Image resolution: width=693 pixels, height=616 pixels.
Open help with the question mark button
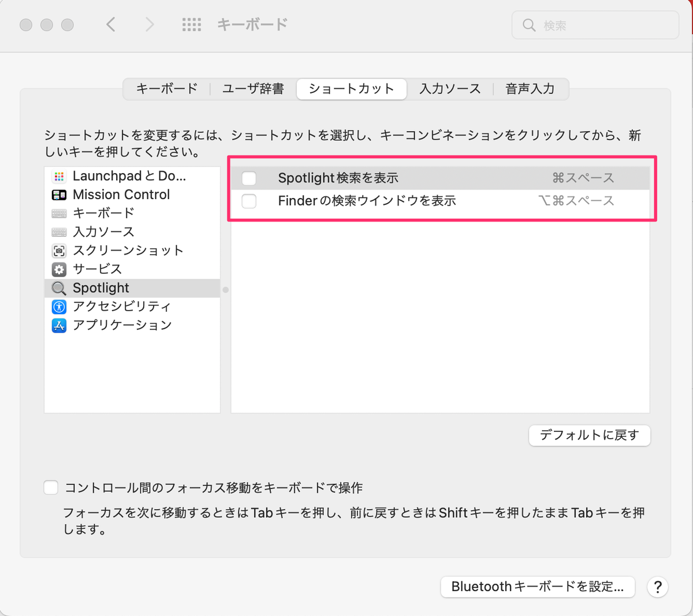[658, 587]
